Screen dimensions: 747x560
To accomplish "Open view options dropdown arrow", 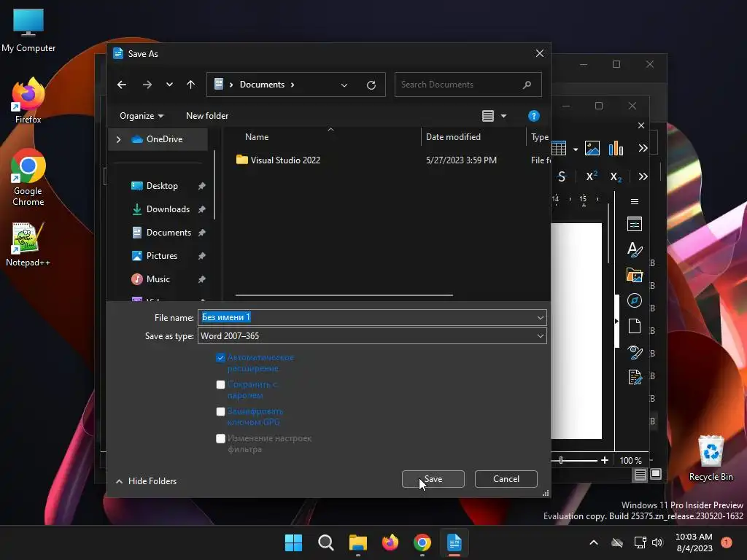I will (x=503, y=116).
